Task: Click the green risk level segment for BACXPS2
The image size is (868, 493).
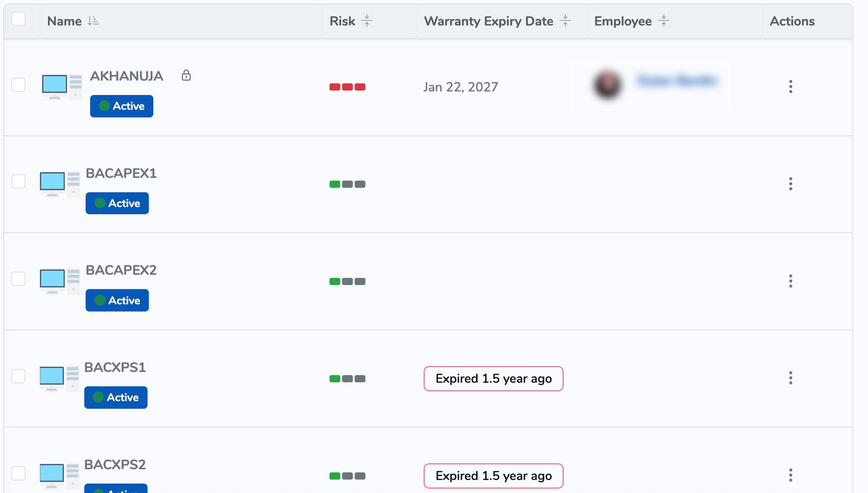Action: (x=334, y=476)
